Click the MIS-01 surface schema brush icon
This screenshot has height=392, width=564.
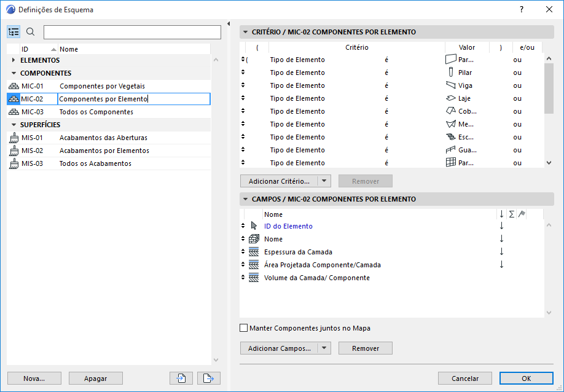pos(14,138)
